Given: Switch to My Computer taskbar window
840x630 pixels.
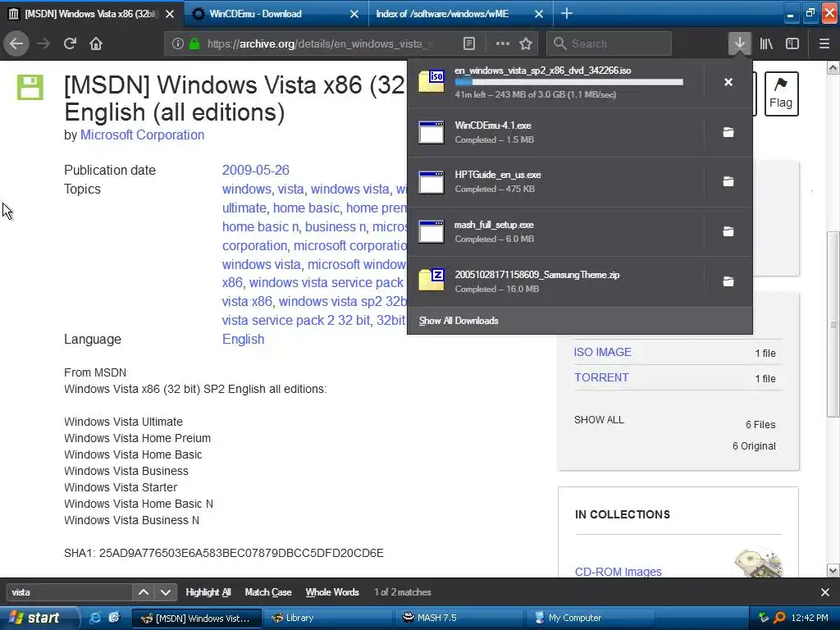Looking at the screenshot, I should point(589,618).
